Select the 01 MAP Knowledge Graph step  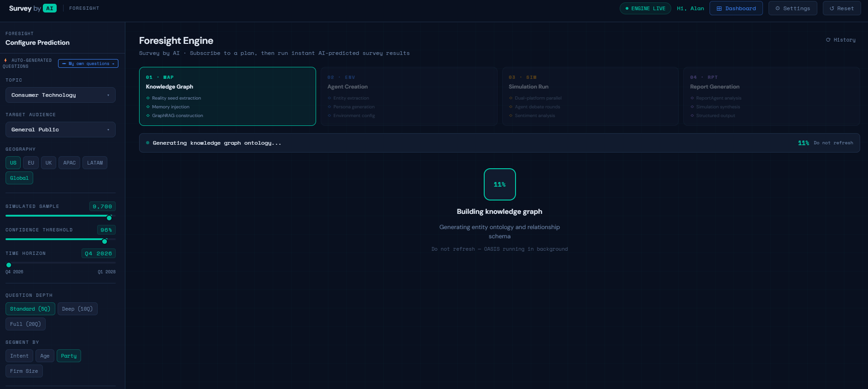tap(227, 96)
